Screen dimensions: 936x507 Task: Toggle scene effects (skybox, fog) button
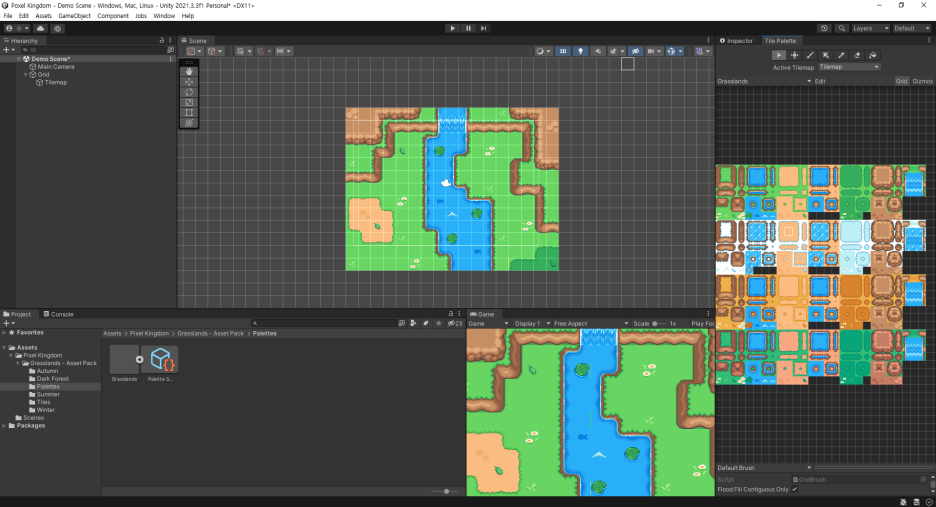[613, 51]
